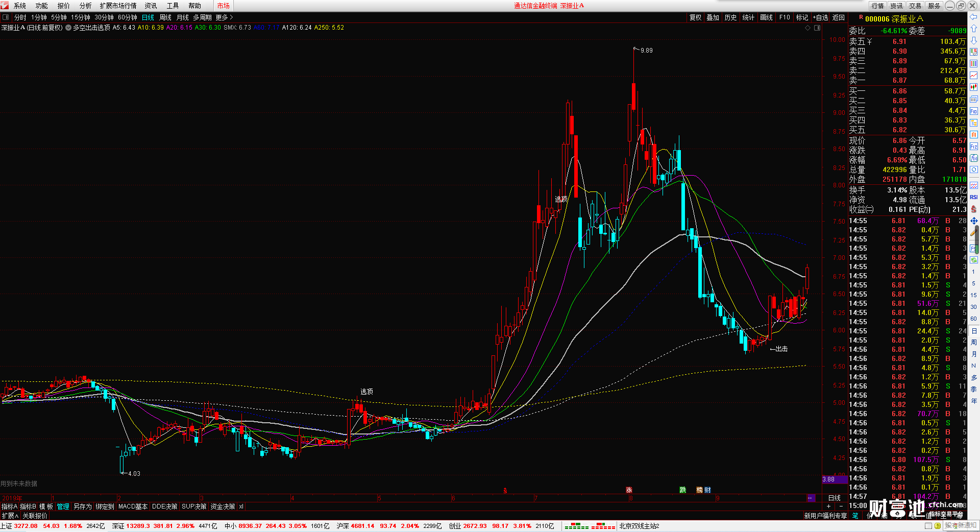The width and height of the screenshot is (980, 532).
Task: Select the 30-minute period in sidebar
Action: [x=974, y=307]
